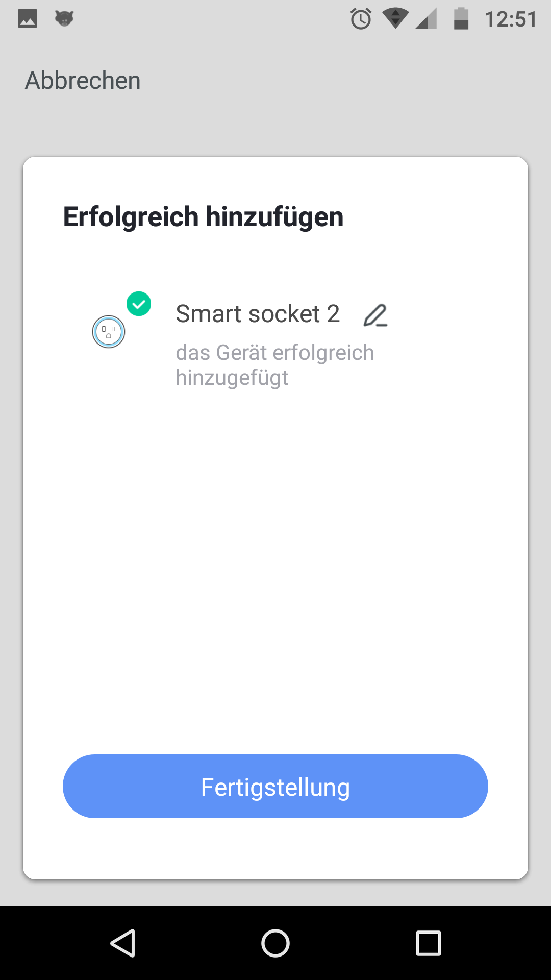The height and width of the screenshot is (980, 551).
Task: Tap the gray strip below the white card
Action: tap(275, 893)
